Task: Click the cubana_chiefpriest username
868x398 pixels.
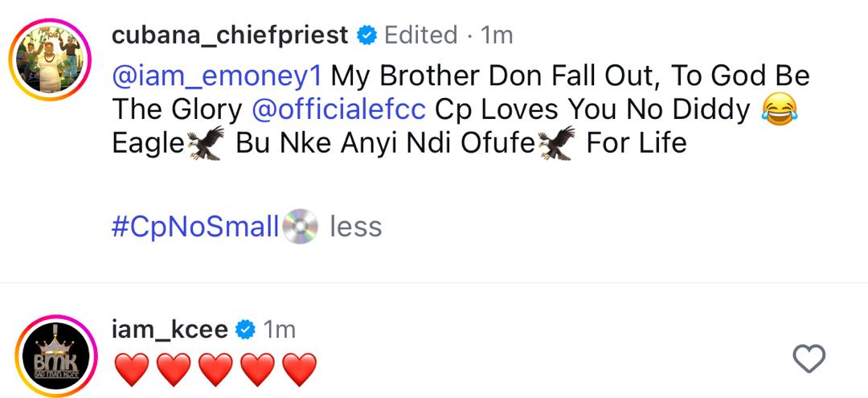Action: coord(230,35)
